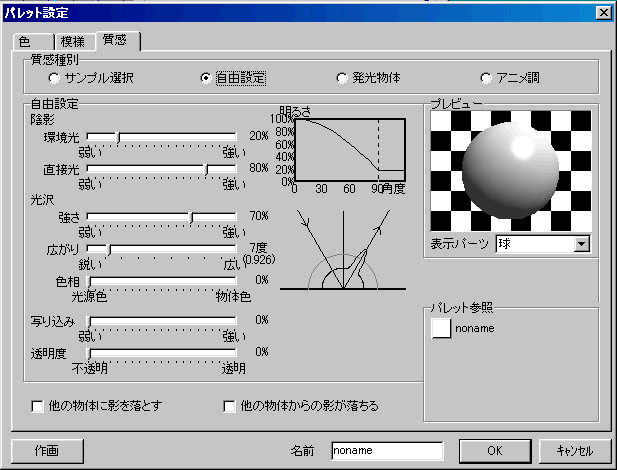This screenshot has width=617, height=470.
Task: Click the 名前 text field
Action: click(386, 450)
